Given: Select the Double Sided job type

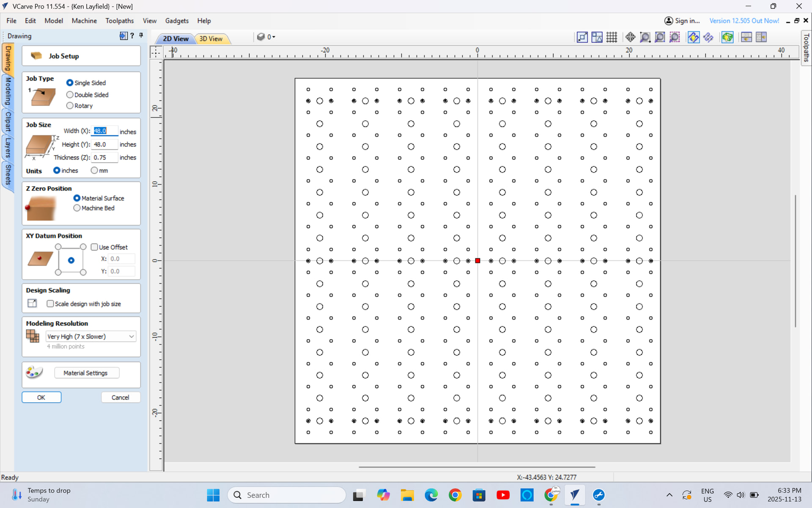Looking at the screenshot, I should coord(70,95).
